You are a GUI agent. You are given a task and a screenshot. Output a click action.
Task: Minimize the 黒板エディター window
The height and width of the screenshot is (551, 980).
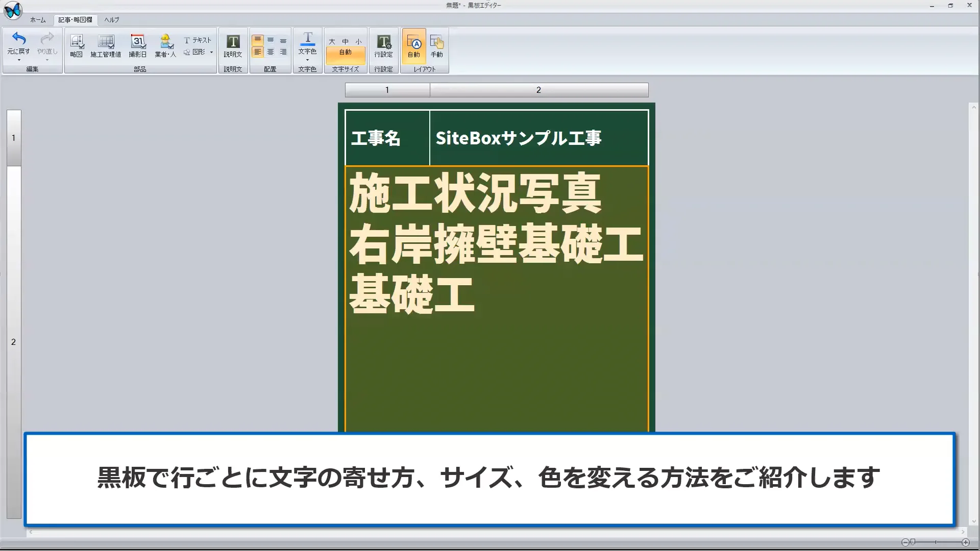[x=932, y=6]
